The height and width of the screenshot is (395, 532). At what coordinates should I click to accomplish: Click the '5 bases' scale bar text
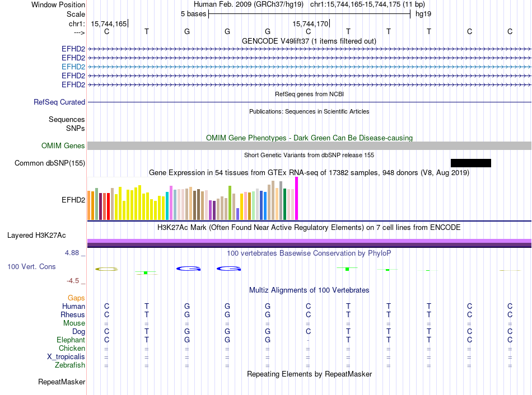coord(193,14)
